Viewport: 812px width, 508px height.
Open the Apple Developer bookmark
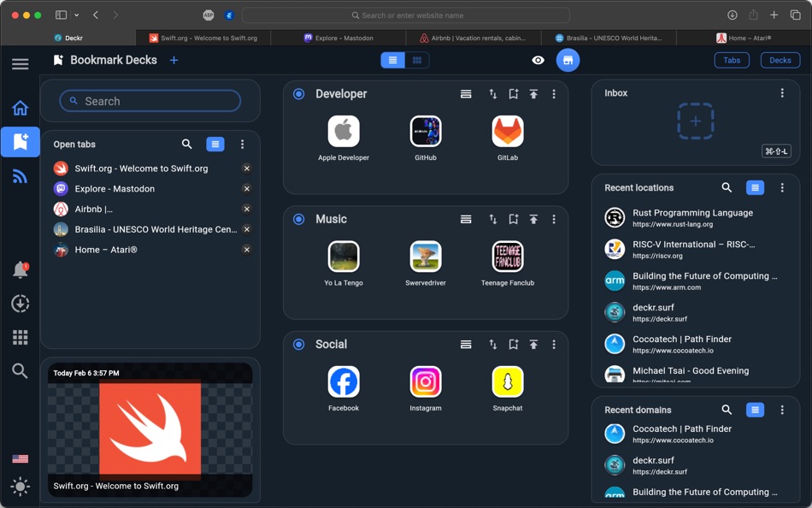(344, 131)
